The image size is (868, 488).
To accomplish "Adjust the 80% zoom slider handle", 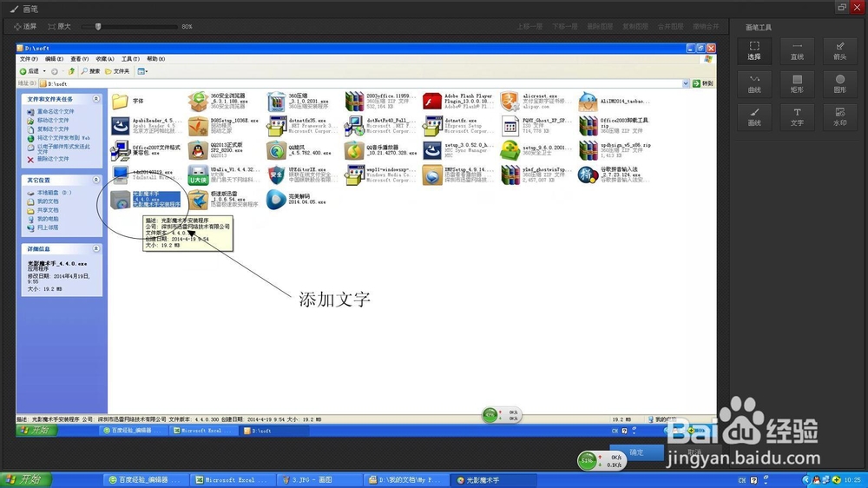I will 98,26.
